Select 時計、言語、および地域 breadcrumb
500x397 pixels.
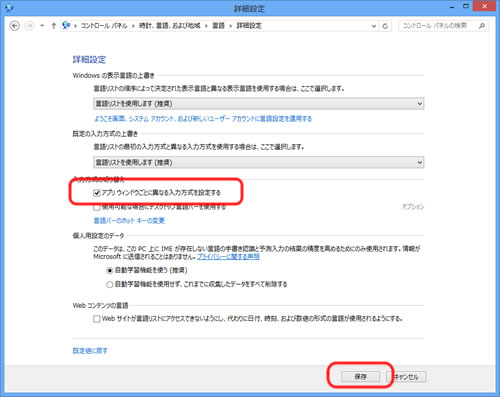(x=170, y=26)
